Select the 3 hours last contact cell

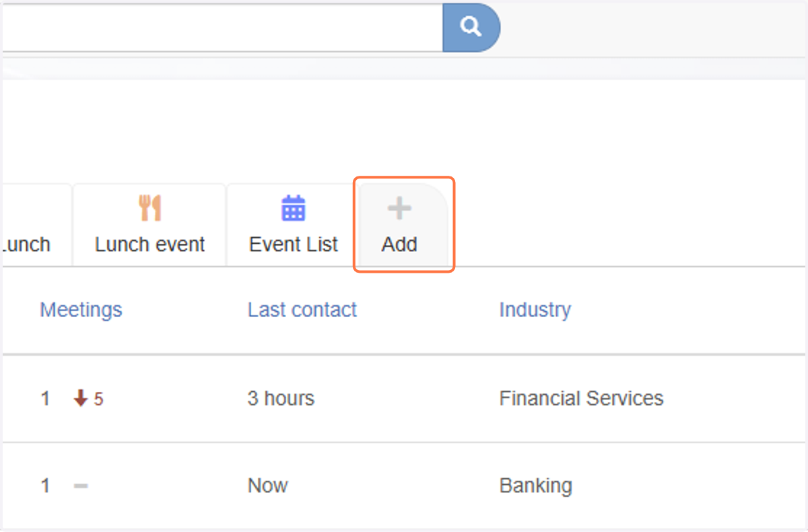281,399
